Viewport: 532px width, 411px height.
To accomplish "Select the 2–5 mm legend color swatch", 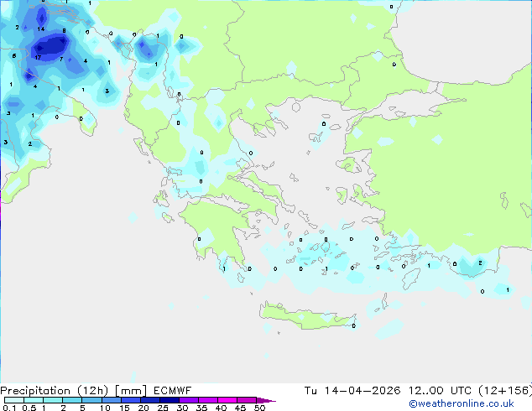I will click(72, 400).
